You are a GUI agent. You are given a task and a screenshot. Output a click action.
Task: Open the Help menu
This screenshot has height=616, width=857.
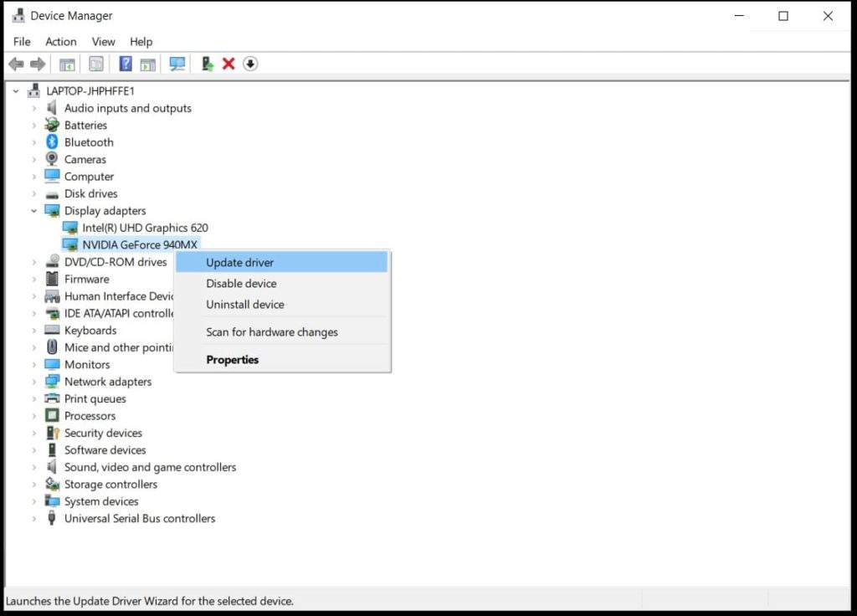coord(141,42)
